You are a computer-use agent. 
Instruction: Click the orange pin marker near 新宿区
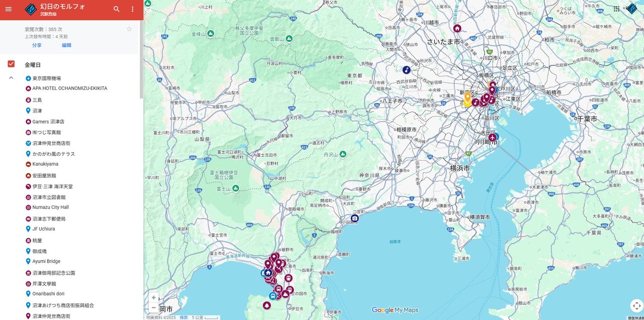click(x=467, y=97)
